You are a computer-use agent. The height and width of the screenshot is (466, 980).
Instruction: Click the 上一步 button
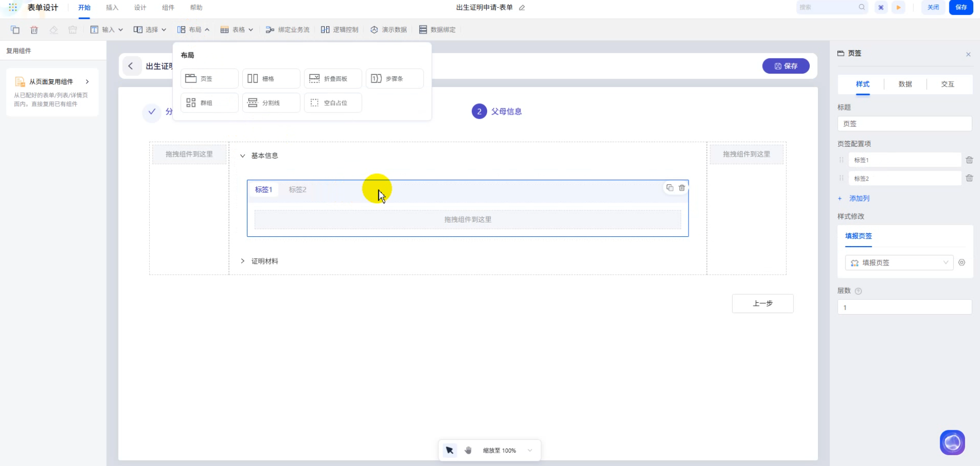(x=762, y=303)
